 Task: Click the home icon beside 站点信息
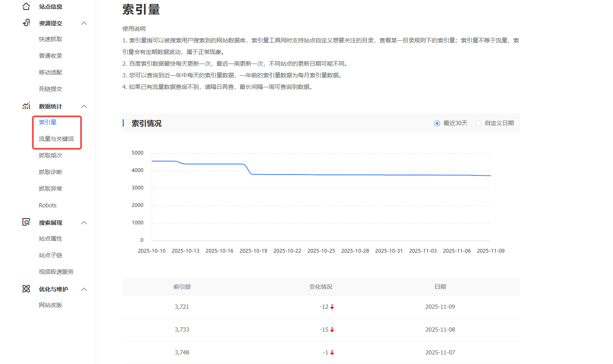point(26,6)
